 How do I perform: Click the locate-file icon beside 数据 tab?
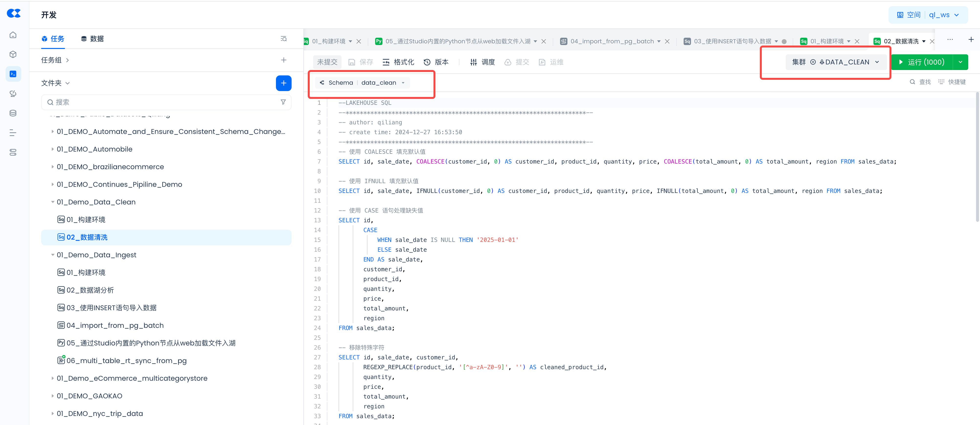click(284, 39)
